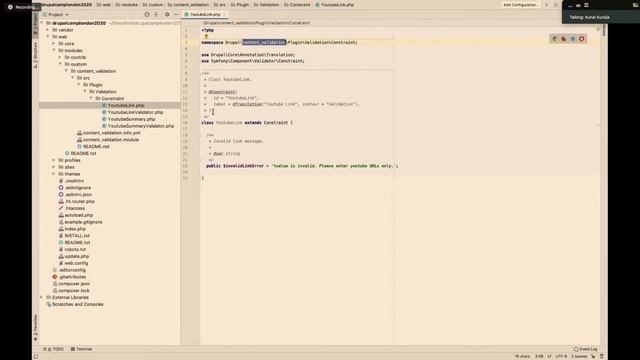Toggle tool window bars icon at bottom-left corner

click(36, 356)
